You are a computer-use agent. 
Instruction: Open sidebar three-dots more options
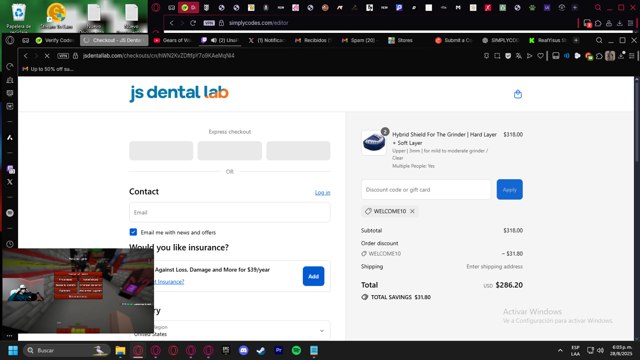9,336
